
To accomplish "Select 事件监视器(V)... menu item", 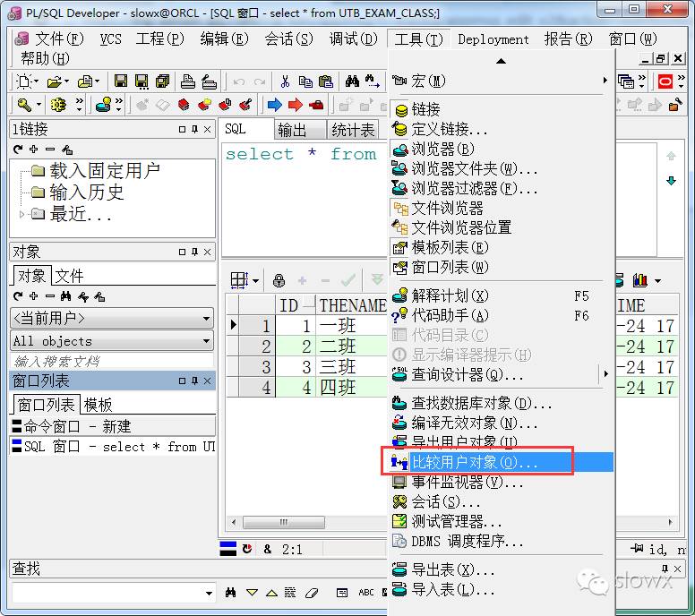I will (501, 482).
